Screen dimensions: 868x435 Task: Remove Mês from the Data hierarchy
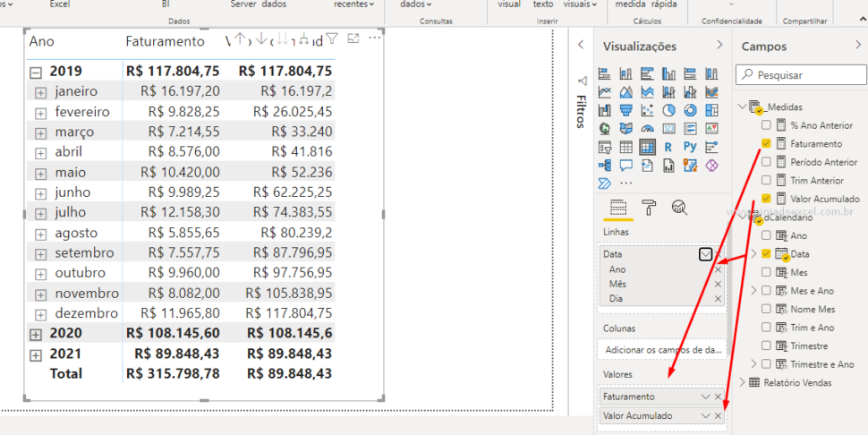point(718,284)
